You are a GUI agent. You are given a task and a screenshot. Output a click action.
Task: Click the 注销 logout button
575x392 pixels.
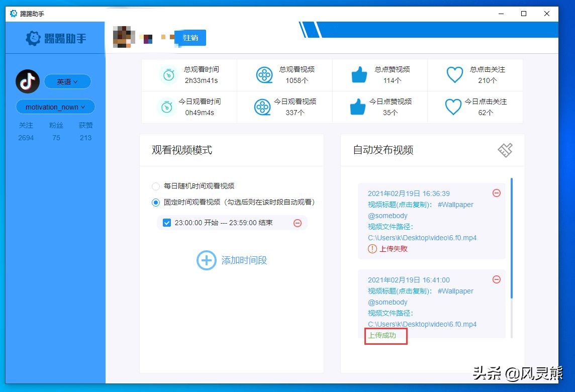tap(190, 37)
